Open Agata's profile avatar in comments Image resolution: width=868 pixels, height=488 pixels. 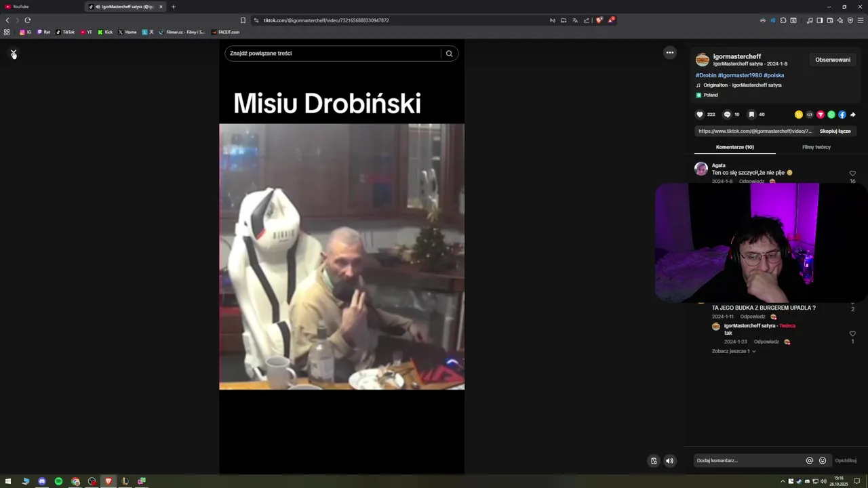tap(701, 169)
